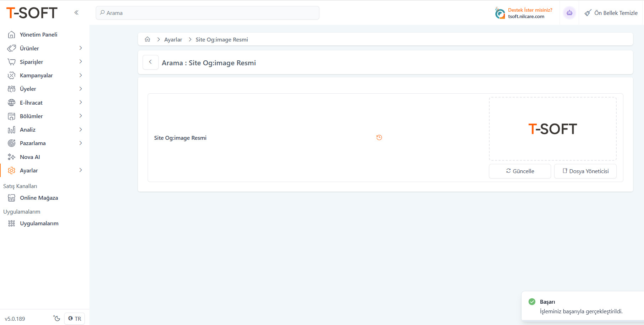This screenshot has height=325, width=644.
Task: Select the Kampanyalar menu label
Action: (x=36, y=75)
